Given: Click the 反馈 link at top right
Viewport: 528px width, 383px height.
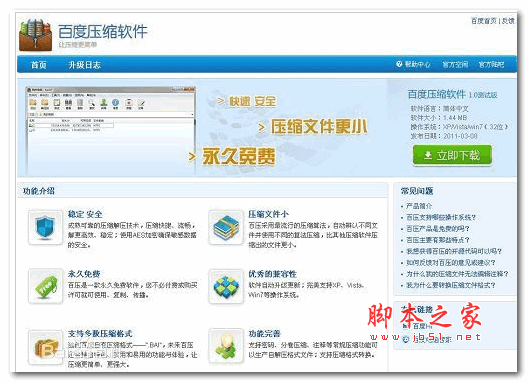Looking at the screenshot, I should [x=508, y=21].
